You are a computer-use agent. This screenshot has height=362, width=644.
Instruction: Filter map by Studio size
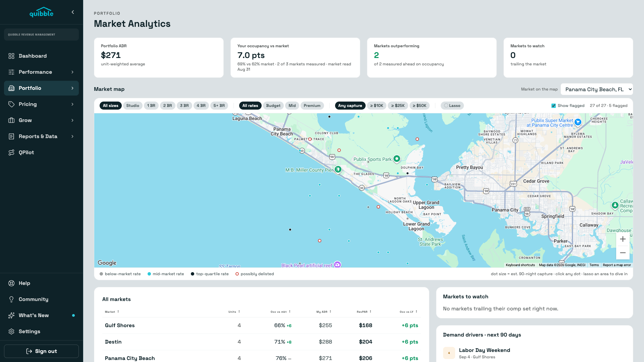[132, 106]
